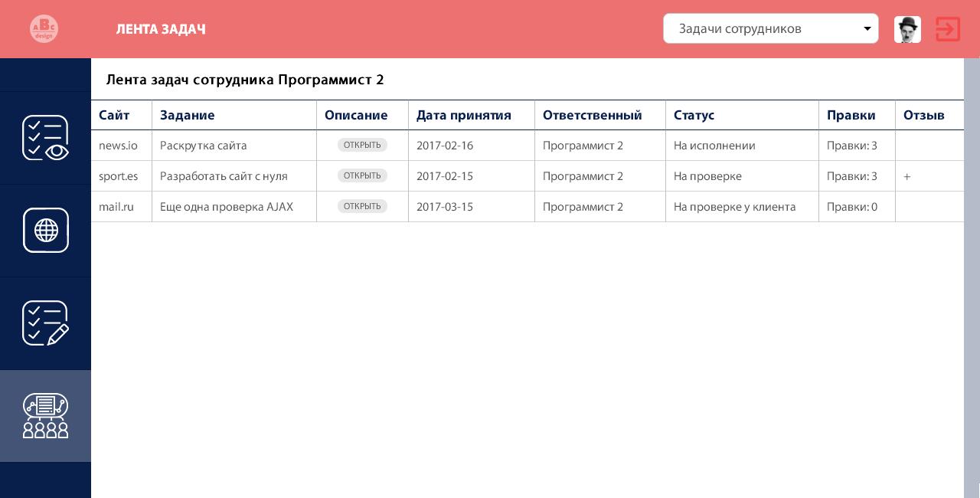Screen dimensions: 980x498
Task: Click the date 2017-02-15
Action: pyautogui.click(x=445, y=176)
